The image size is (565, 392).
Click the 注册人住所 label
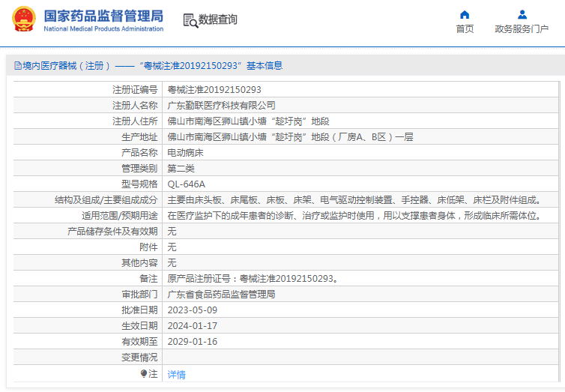pyautogui.click(x=135, y=121)
